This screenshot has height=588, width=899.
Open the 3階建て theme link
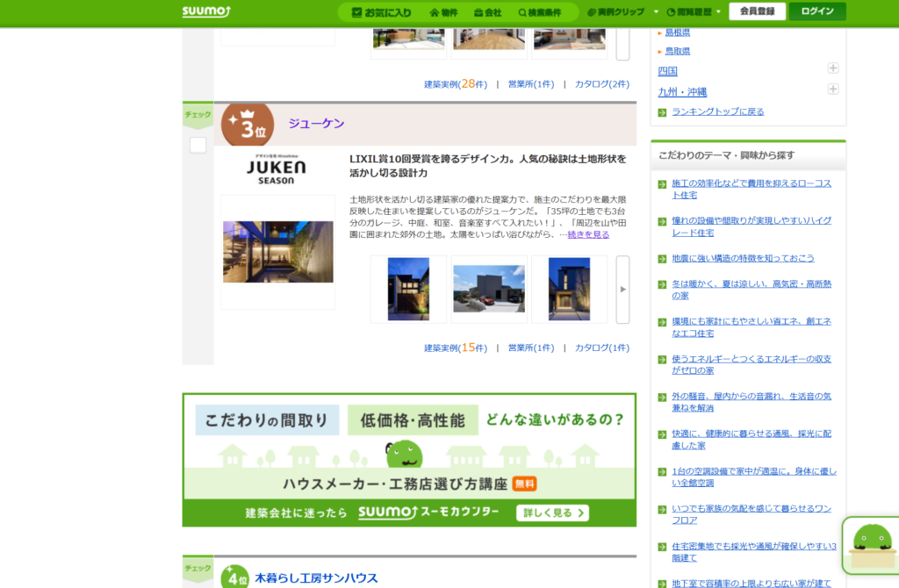754,552
